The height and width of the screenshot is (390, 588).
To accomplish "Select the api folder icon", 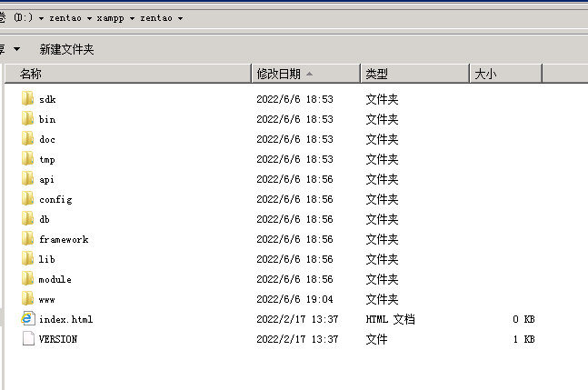I will (x=27, y=179).
